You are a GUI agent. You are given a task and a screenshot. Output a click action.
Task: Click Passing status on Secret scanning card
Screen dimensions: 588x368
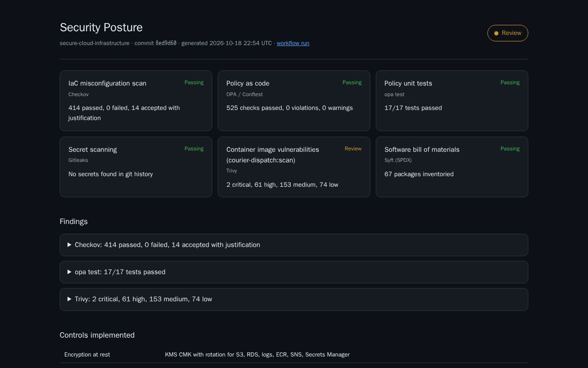(194, 149)
